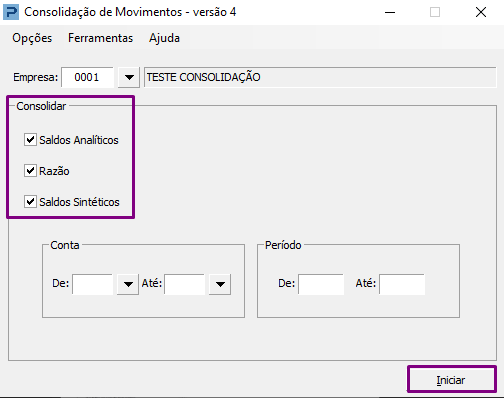This screenshot has height=398, width=504.
Task: Click the TESTE CONSOLIDAÇÃO company name field
Action: click(320, 77)
